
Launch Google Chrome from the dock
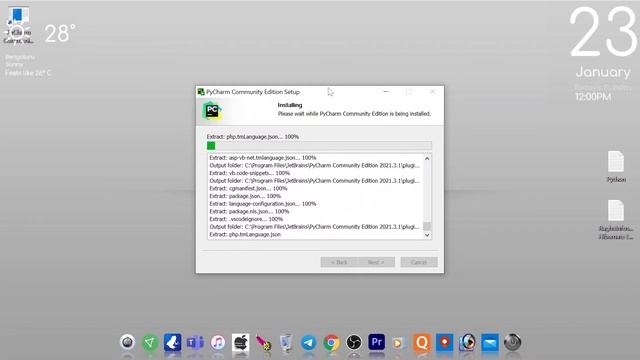tap(331, 342)
